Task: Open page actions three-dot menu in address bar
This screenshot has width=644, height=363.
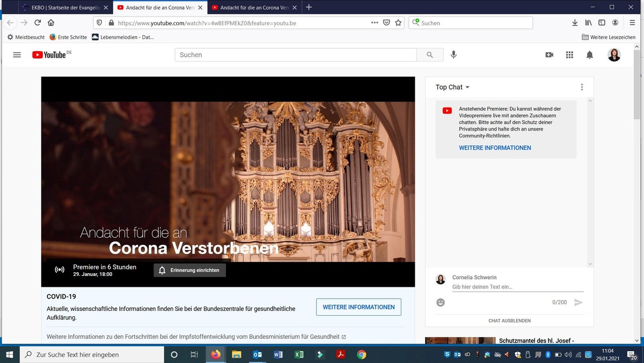Action: click(x=375, y=23)
